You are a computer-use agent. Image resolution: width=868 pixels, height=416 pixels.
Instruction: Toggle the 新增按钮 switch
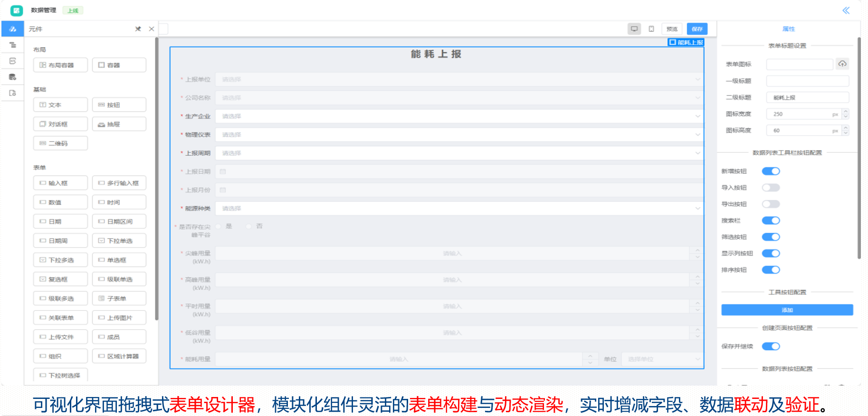[771, 171]
